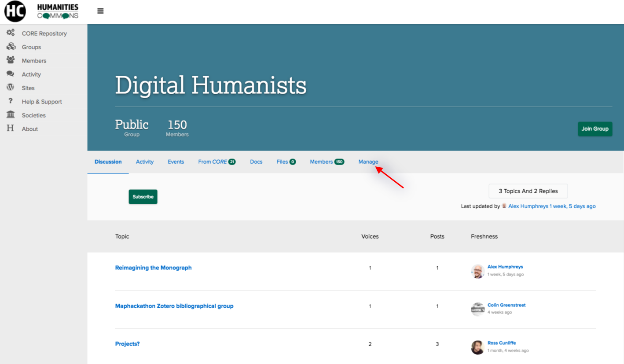Click Ross Cunliffe's avatar thumbnail
This screenshot has width=624, height=364.
point(477,347)
